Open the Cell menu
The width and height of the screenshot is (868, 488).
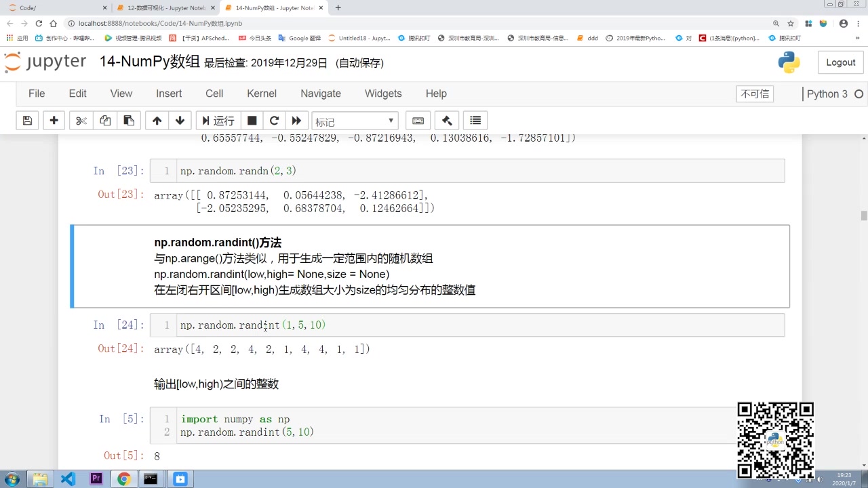tap(214, 94)
